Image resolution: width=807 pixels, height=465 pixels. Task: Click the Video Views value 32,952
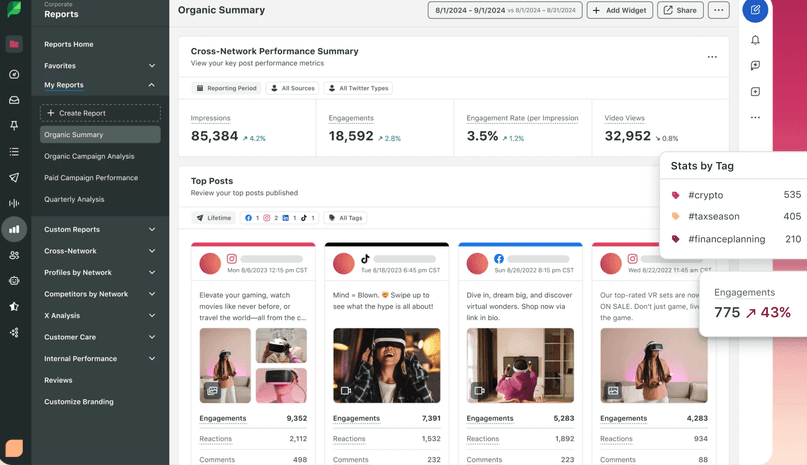pos(627,136)
